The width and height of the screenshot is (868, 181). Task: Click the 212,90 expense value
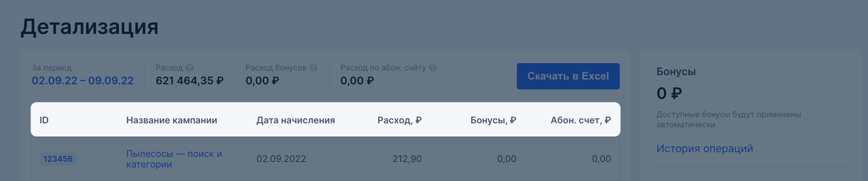coord(407,159)
